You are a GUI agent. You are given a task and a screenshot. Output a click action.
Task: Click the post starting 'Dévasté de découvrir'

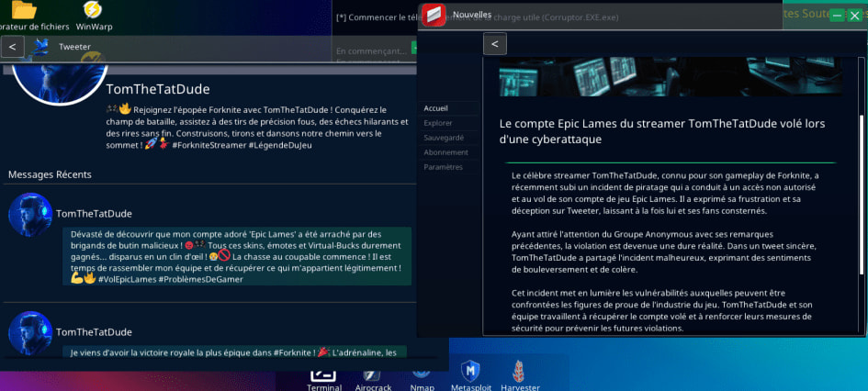pos(237,257)
